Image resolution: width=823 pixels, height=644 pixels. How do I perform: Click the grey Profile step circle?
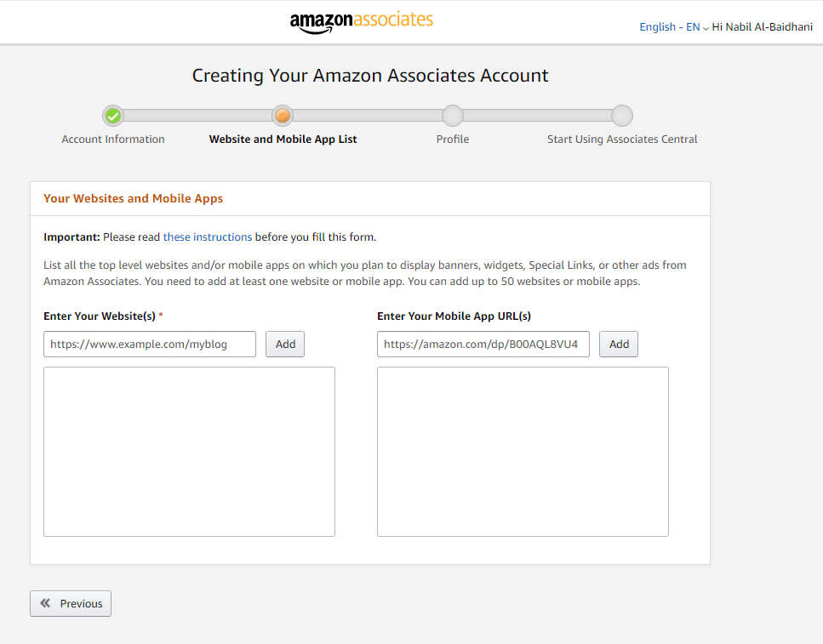(453, 116)
